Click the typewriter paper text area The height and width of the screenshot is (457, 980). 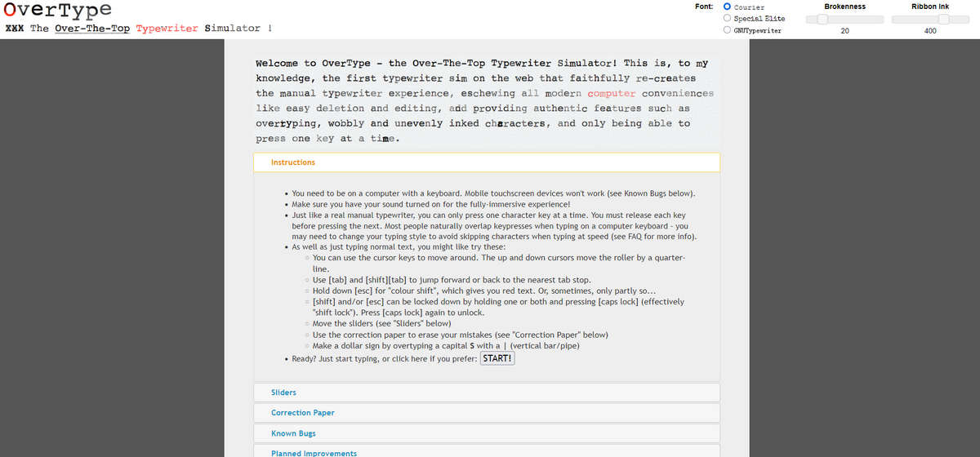(487, 100)
